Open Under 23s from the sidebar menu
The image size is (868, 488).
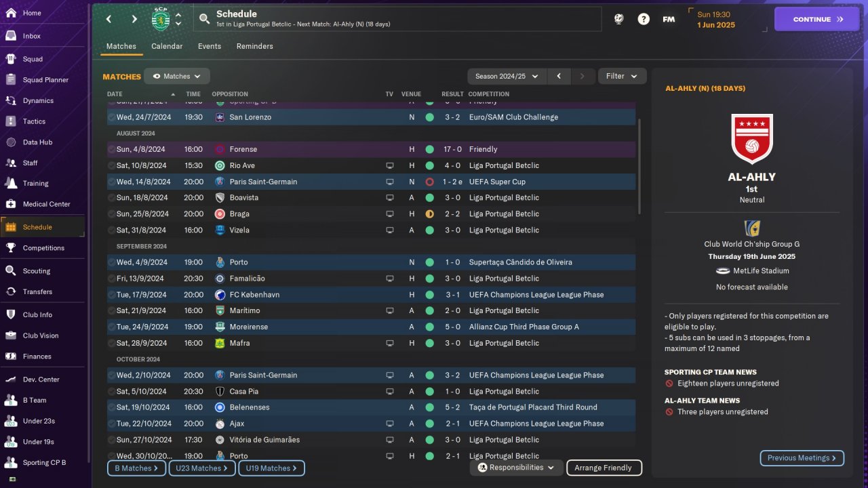tap(43, 421)
